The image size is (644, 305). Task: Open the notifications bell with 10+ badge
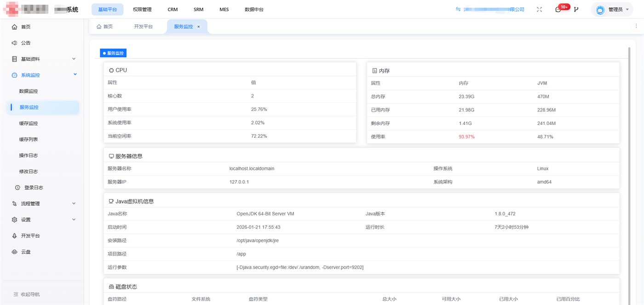(558, 10)
